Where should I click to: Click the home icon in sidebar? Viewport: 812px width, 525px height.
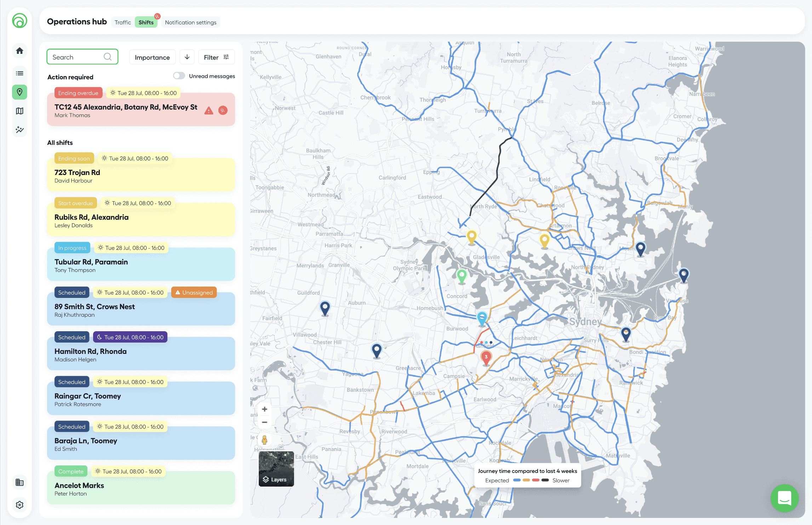(20, 51)
